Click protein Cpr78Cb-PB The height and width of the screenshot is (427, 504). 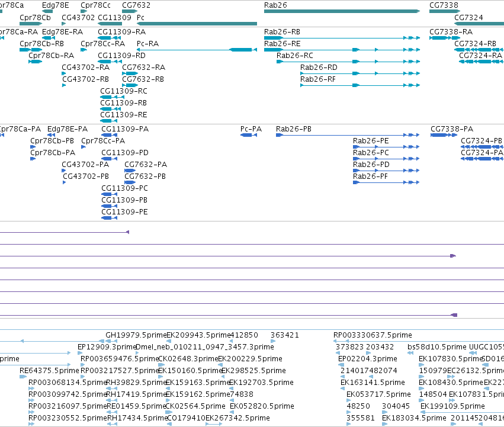(x=52, y=141)
